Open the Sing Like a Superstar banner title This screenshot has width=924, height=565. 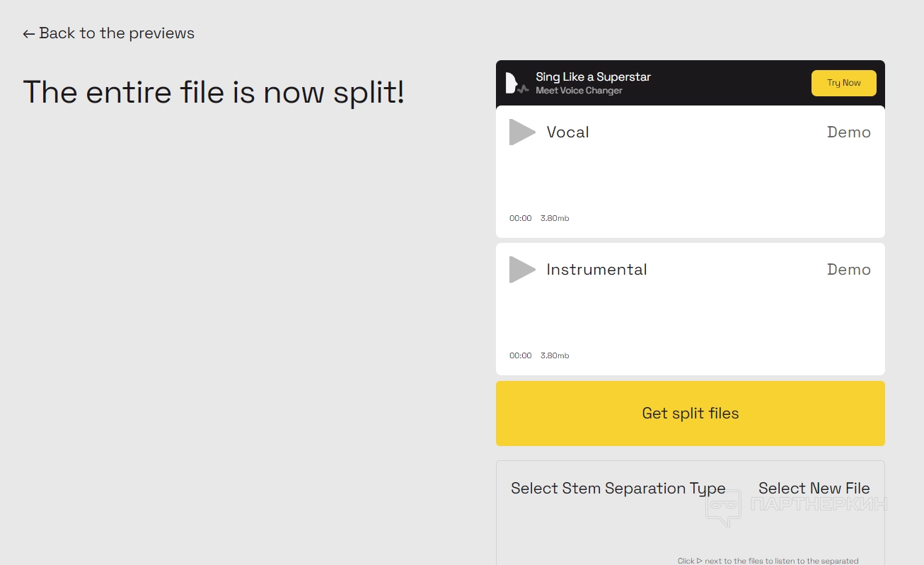[x=593, y=76]
